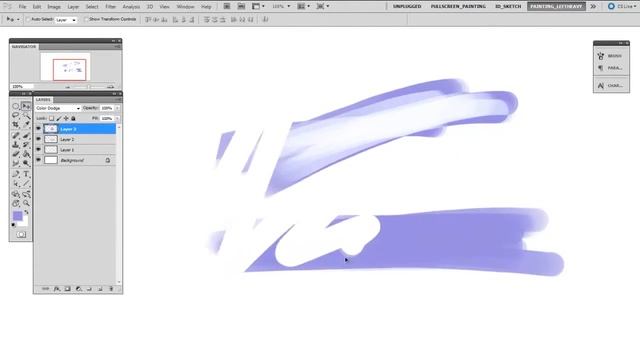Delete layer with trash icon
640x360 pixels.
tap(111, 289)
